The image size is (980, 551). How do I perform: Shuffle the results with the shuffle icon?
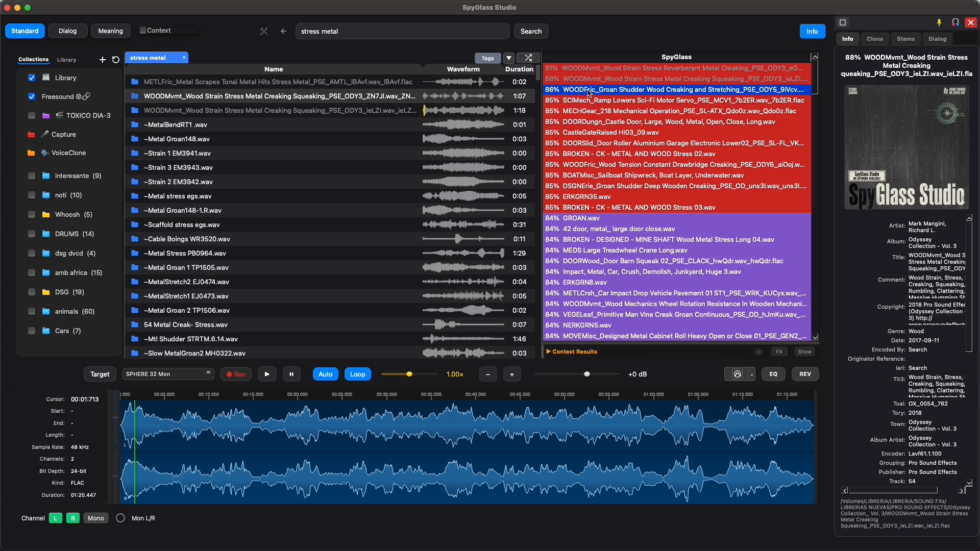click(528, 58)
